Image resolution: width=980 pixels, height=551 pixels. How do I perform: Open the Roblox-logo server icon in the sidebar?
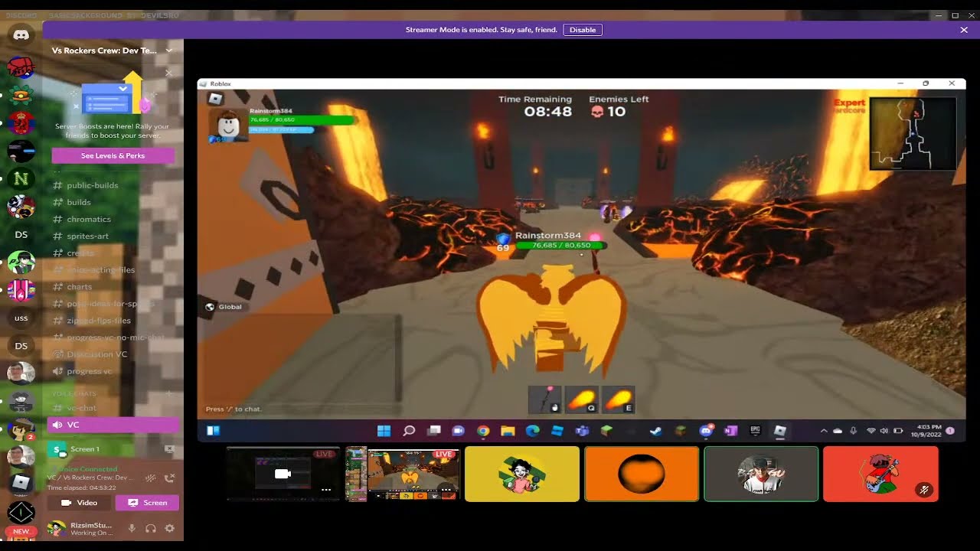(x=21, y=483)
